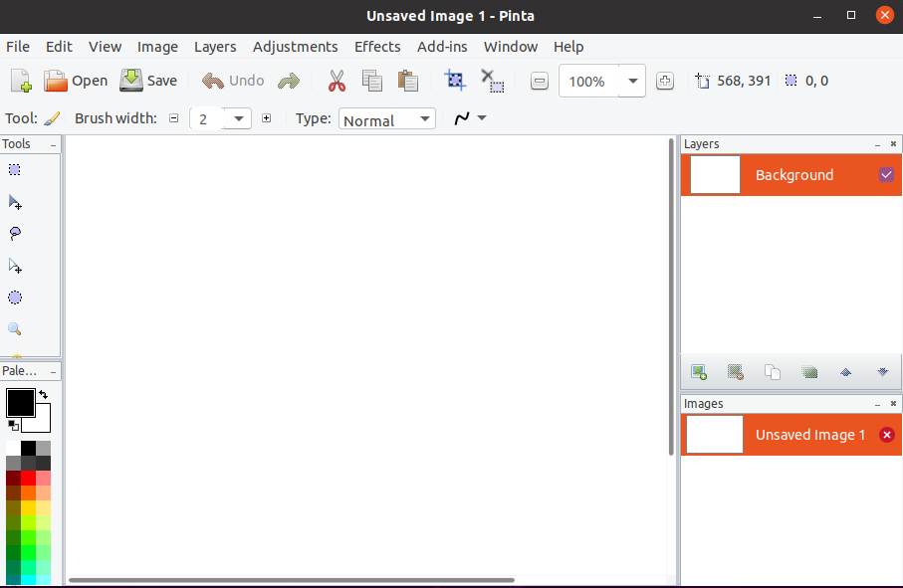
Task: Minimize the Images panel
Action: pyautogui.click(x=878, y=405)
